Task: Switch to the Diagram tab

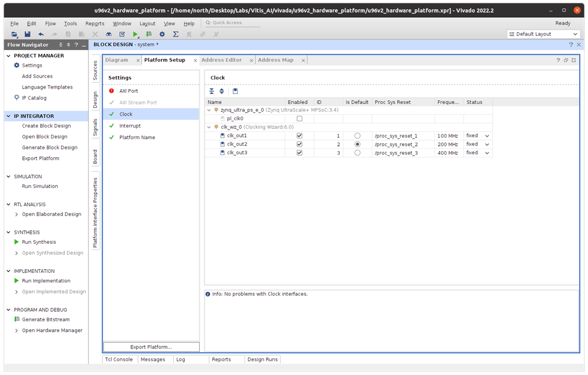Action: [117, 60]
